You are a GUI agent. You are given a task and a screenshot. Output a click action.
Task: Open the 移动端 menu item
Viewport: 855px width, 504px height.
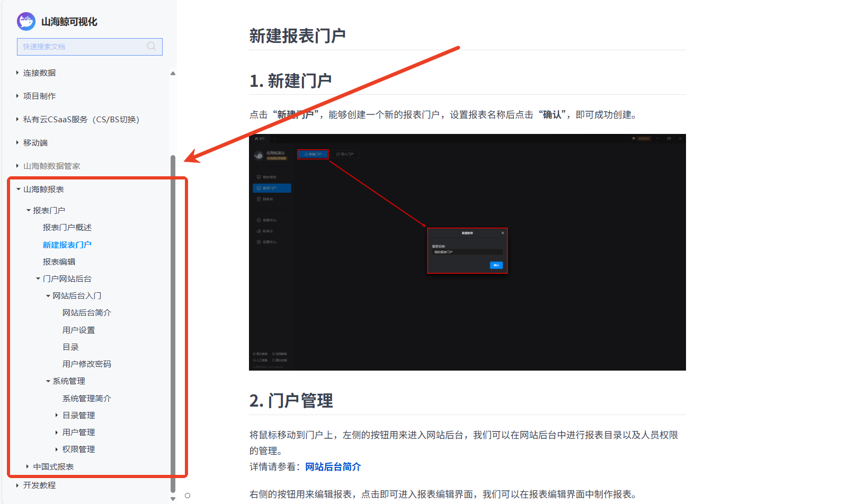(35, 142)
